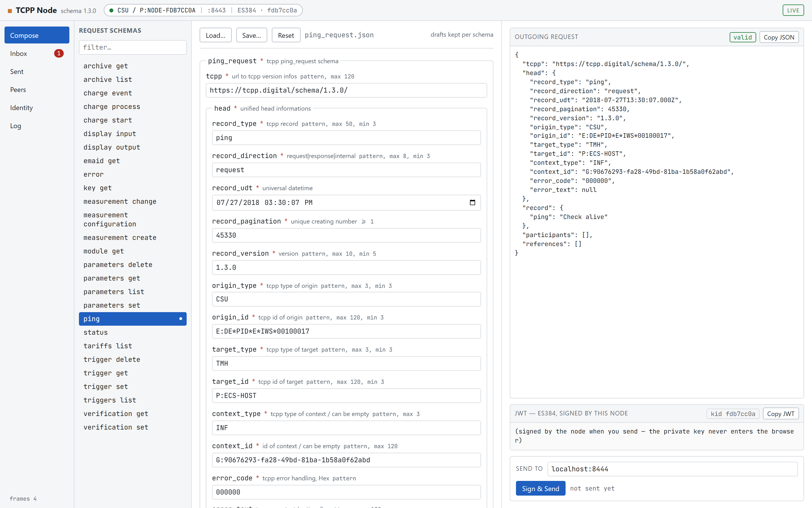
Task: Click the SEND TO address field
Action: point(672,469)
